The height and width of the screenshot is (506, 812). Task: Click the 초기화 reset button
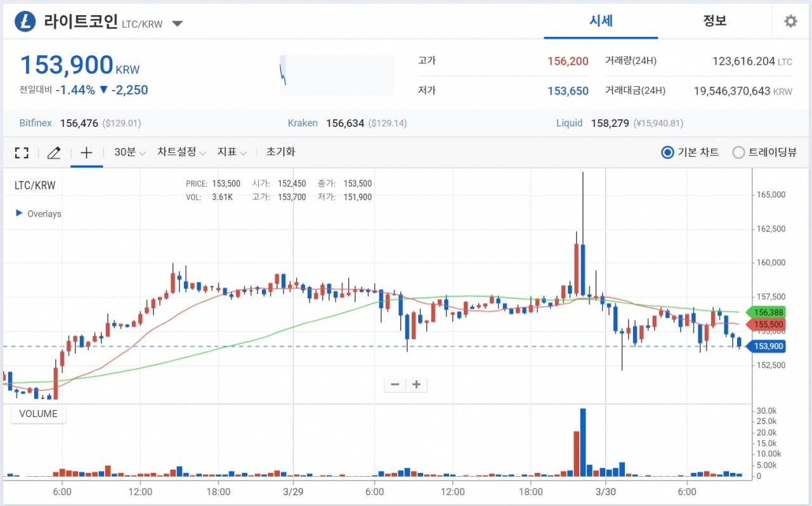click(280, 152)
